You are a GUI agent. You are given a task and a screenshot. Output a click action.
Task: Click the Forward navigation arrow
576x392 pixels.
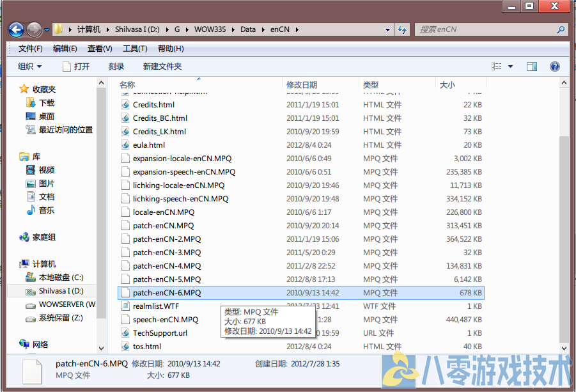tap(34, 29)
